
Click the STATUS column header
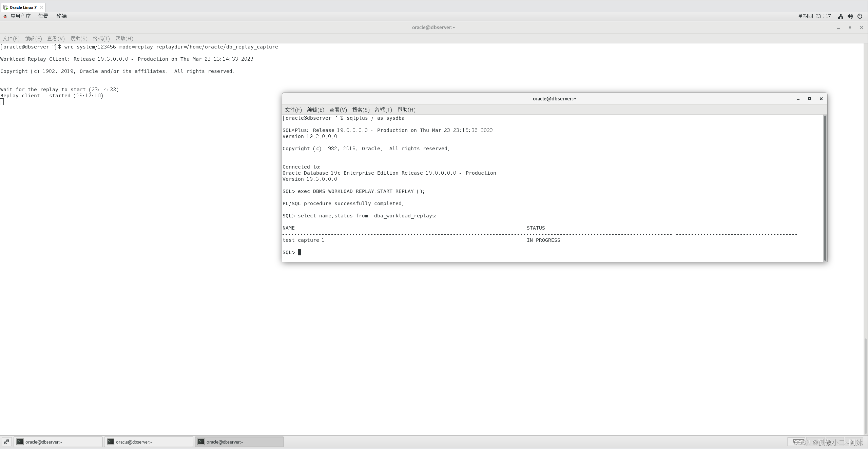(x=536, y=228)
